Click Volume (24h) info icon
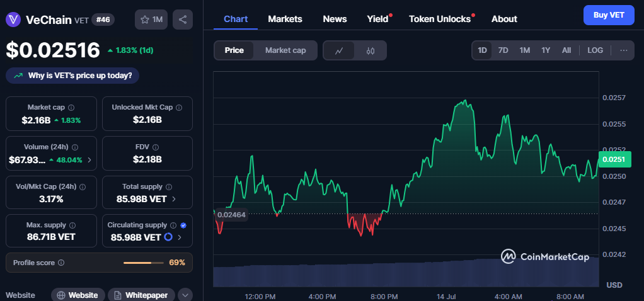The height and width of the screenshot is (301, 644). (75, 147)
